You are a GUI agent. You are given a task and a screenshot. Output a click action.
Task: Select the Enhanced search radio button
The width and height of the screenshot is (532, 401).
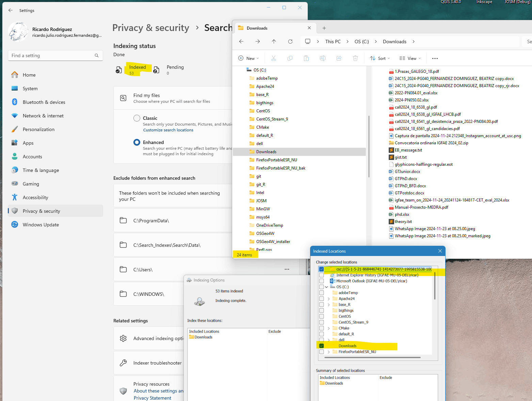pyautogui.click(x=137, y=142)
